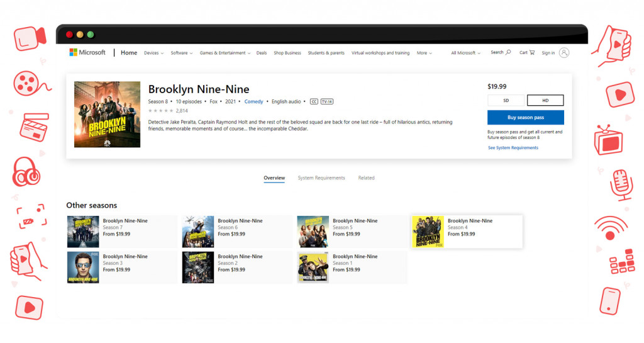Click the $19.99 price text
This screenshot has height=343, width=644.
(497, 87)
